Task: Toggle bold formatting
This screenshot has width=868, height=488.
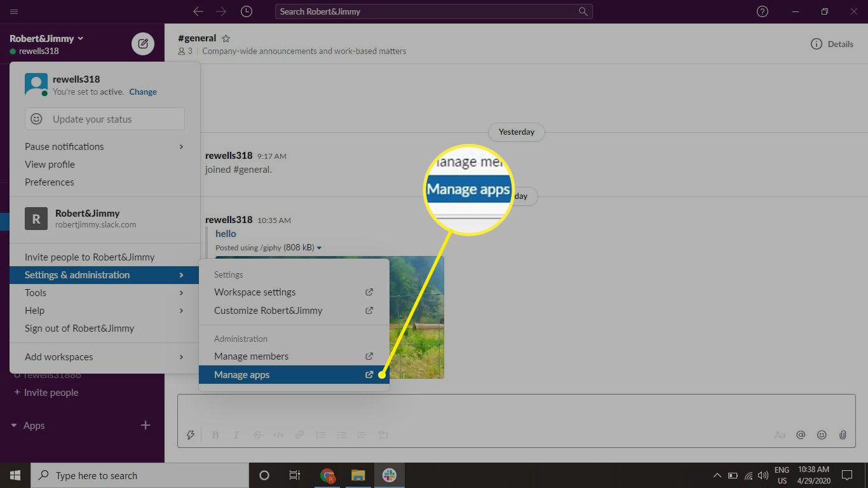Action: point(215,435)
